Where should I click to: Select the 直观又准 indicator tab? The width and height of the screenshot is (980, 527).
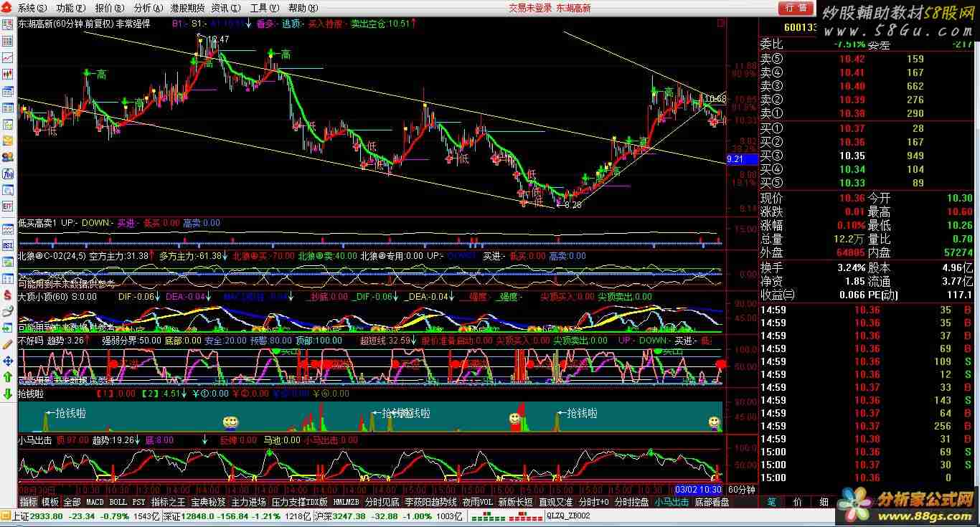(555, 502)
